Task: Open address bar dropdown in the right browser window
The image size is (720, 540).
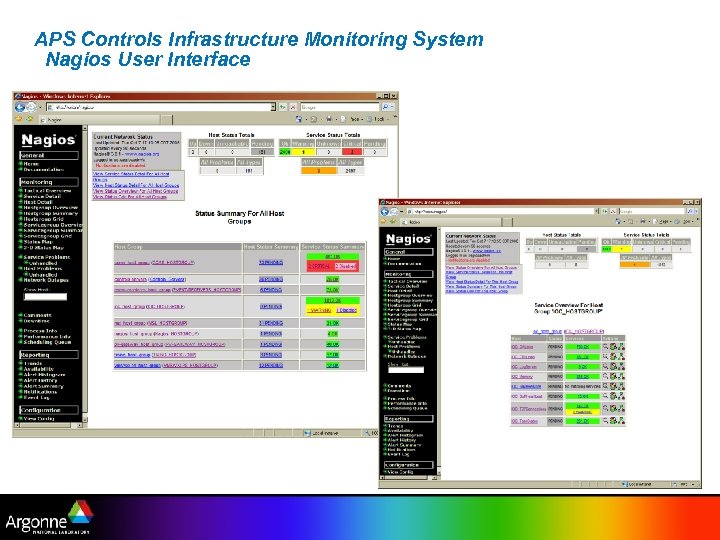Action: point(597,211)
